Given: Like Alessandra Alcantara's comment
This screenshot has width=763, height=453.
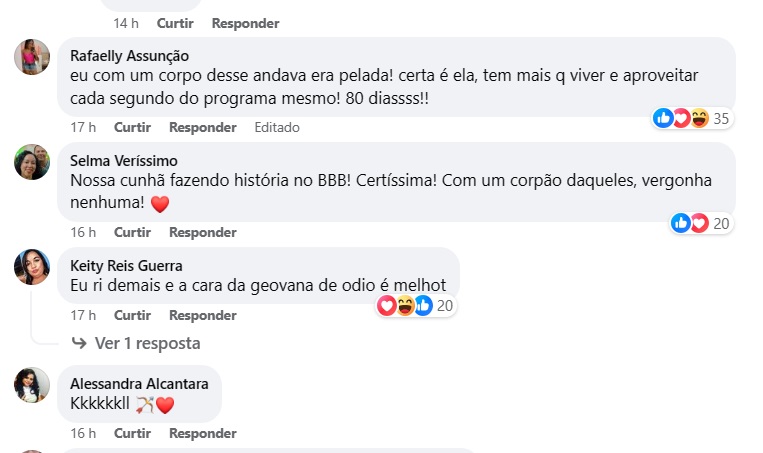Looking at the screenshot, I should click(132, 434).
